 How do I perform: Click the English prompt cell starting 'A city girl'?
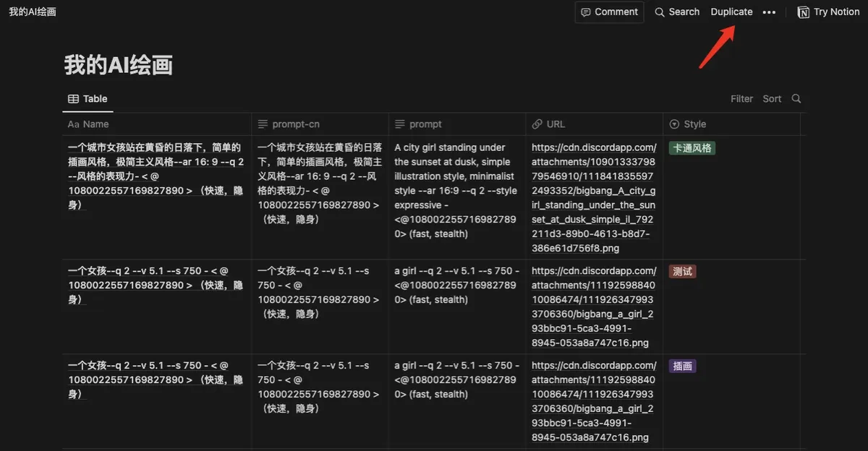(456, 190)
